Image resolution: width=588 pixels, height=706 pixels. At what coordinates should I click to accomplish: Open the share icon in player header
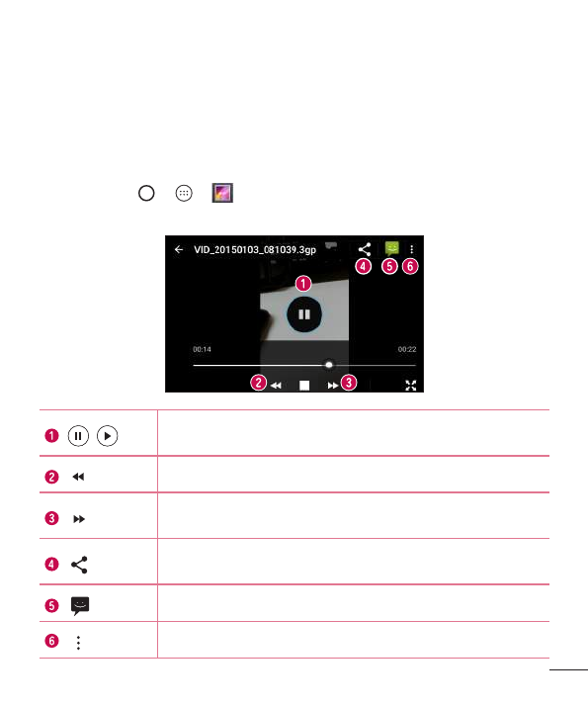click(365, 249)
